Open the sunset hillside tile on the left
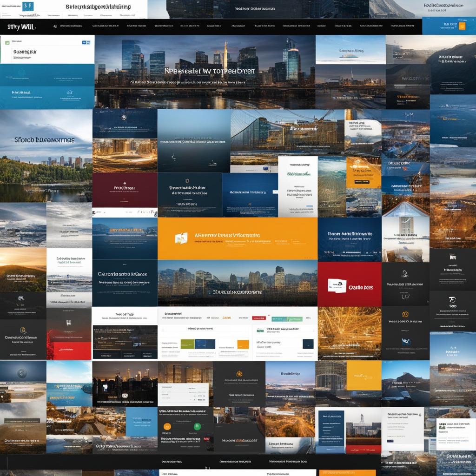Screen dimensions: 476x476 click(23, 270)
